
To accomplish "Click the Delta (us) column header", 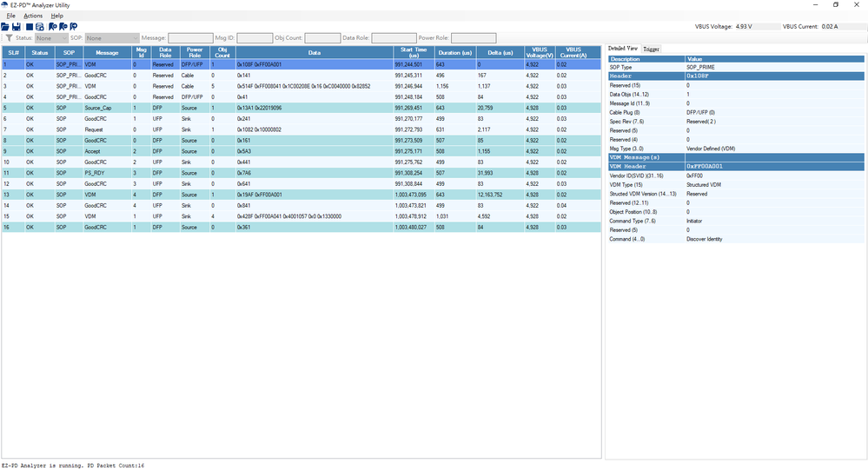I will coord(500,53).
